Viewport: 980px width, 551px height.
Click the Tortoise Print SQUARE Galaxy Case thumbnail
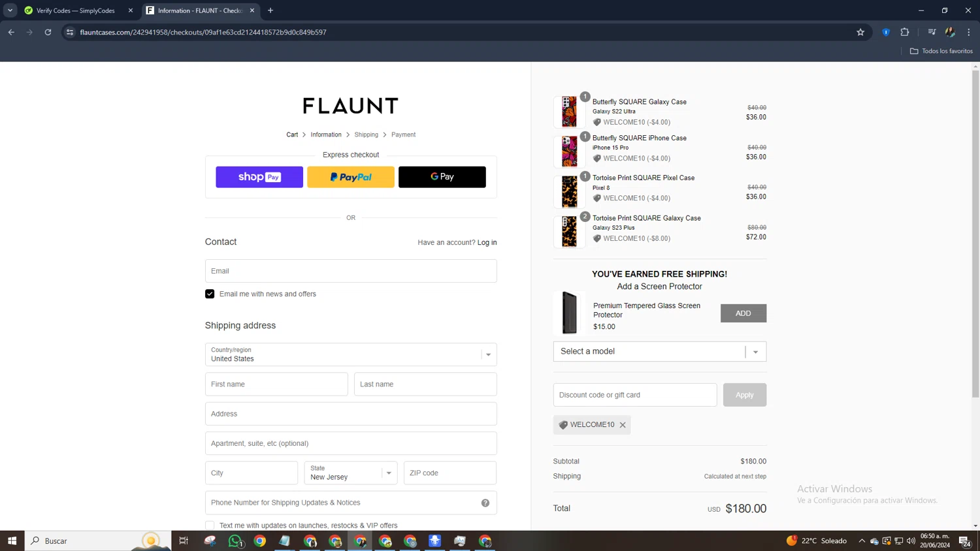pos(570,232)
